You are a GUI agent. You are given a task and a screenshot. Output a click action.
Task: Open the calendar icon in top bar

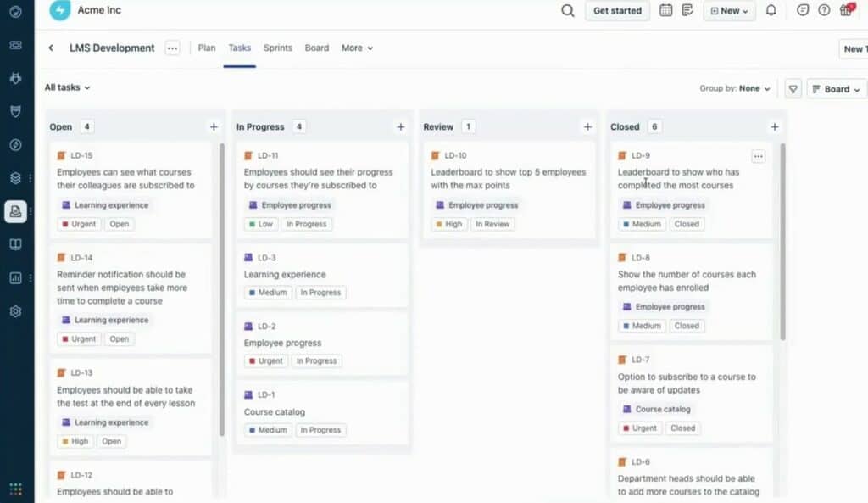665,10
